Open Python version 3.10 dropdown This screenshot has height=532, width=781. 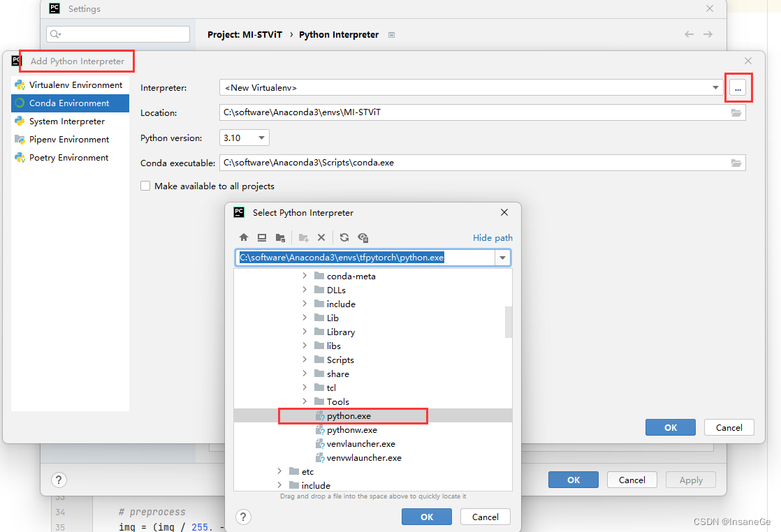244,138
